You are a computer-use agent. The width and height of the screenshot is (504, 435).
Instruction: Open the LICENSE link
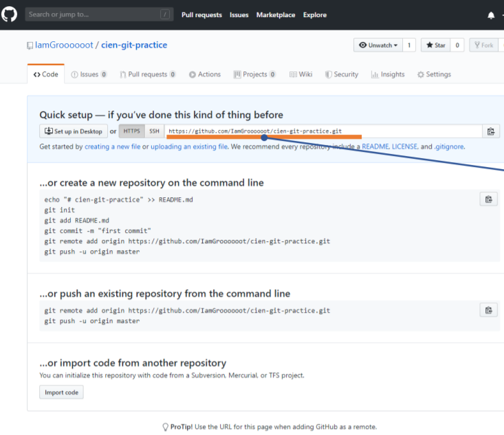pos(405,146)
